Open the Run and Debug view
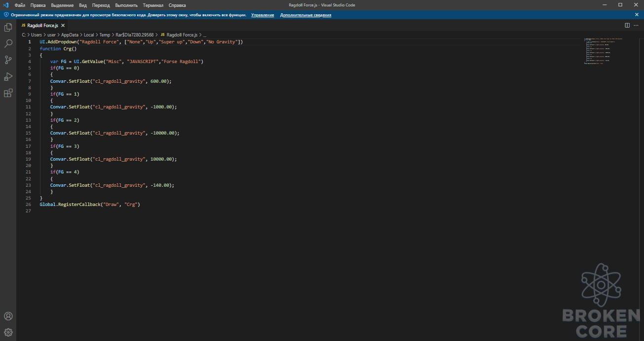644x341 pixels. (x=8, y=76)
